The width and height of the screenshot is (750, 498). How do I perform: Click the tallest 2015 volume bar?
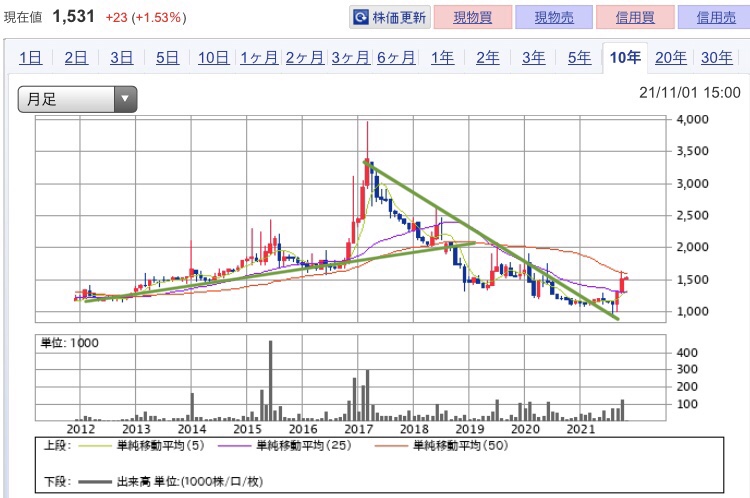[x=270, y=380]
